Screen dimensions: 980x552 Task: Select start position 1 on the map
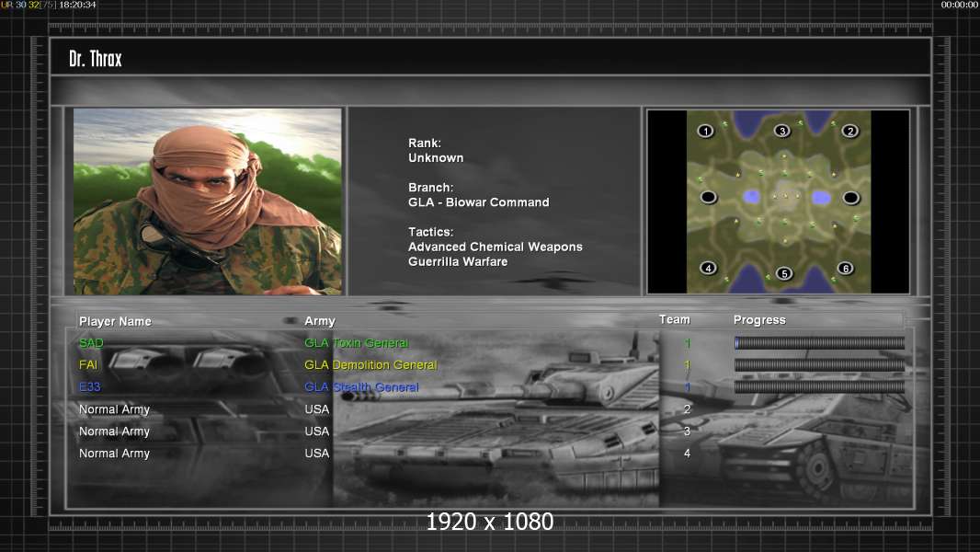(x=706, y=131)
